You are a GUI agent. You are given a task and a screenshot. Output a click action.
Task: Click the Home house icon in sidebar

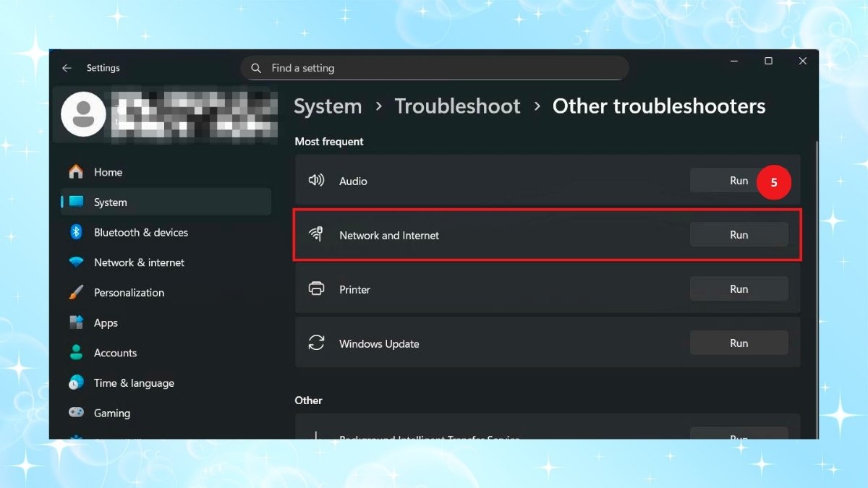[75, 172]
